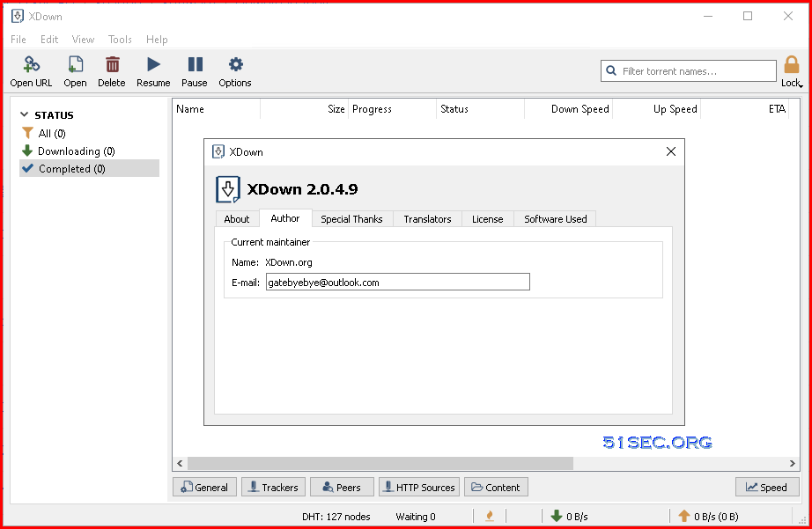The image size is (812, 529).
Task: Click the orange upload speed arrow in status bar
Action: click(x=684, y=516)
